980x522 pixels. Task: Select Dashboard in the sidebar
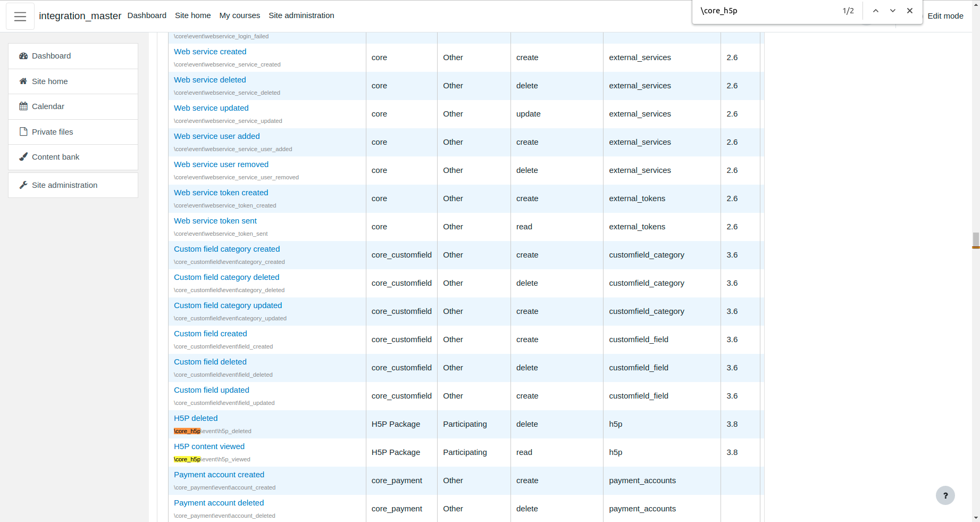pos(73,56)
